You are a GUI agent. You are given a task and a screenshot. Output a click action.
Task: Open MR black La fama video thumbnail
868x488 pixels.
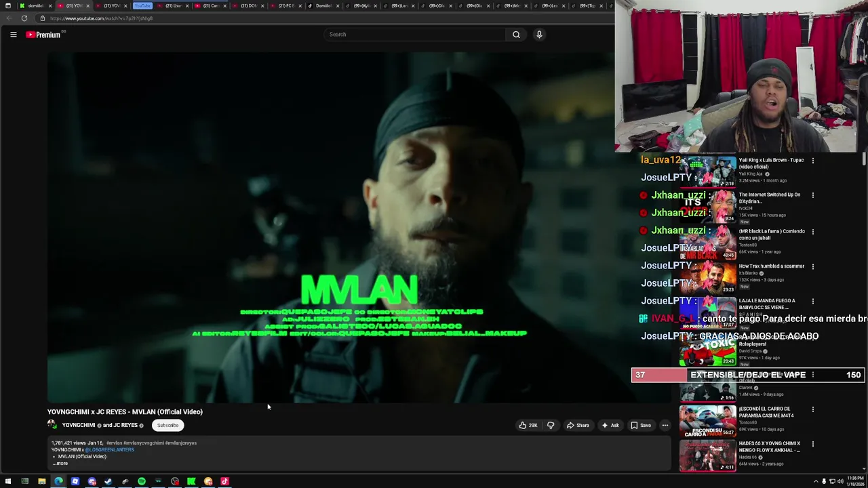click(708, 243)
